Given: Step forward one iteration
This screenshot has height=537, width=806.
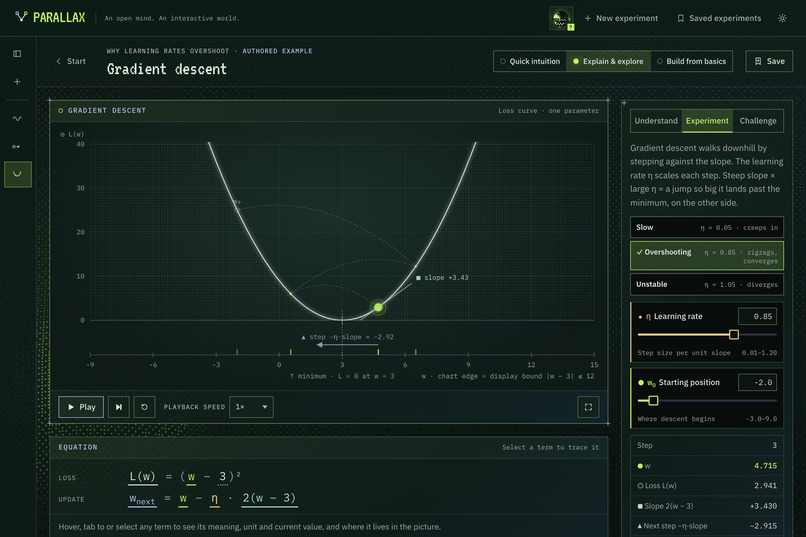Looking at the screenshot, I should coord(119,407).
